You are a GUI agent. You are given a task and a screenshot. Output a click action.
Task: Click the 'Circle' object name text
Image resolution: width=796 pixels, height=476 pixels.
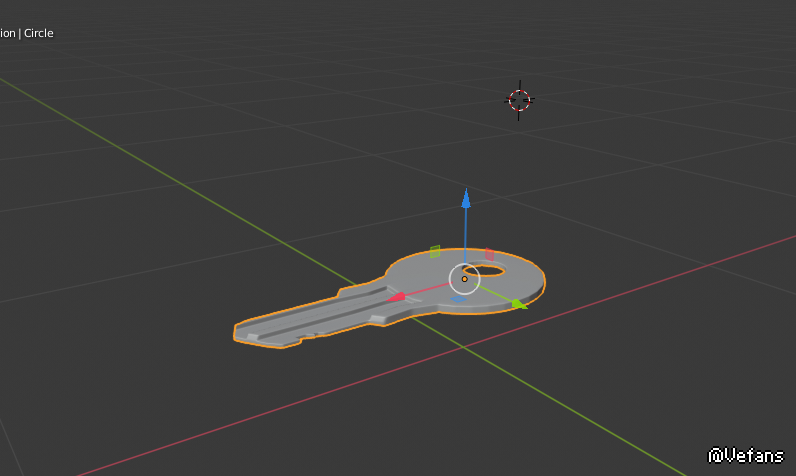click(39, 33)
